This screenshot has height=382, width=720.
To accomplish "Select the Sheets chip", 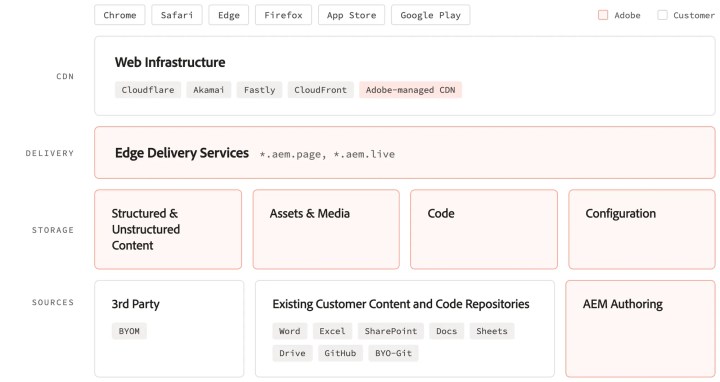I will (492, 331).
